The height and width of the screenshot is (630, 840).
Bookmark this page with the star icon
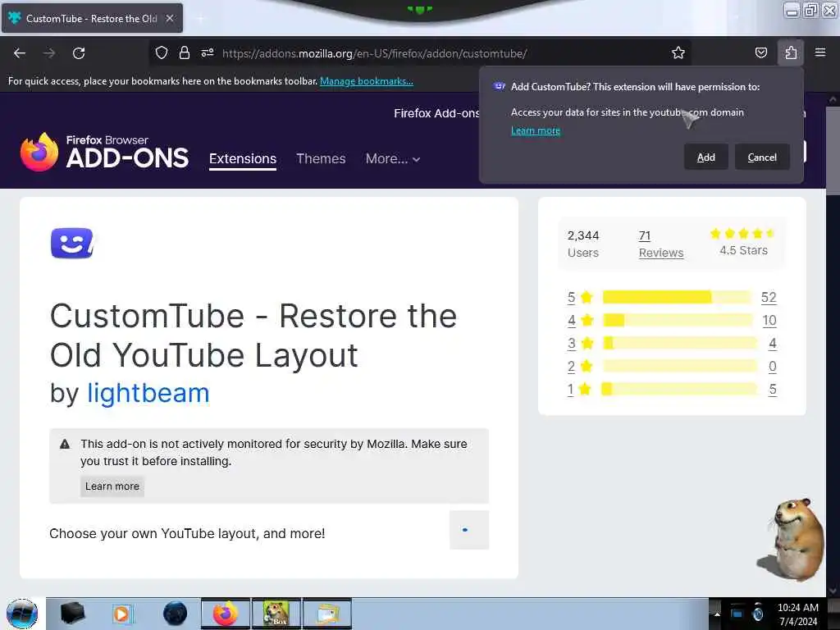pos(678,52)
